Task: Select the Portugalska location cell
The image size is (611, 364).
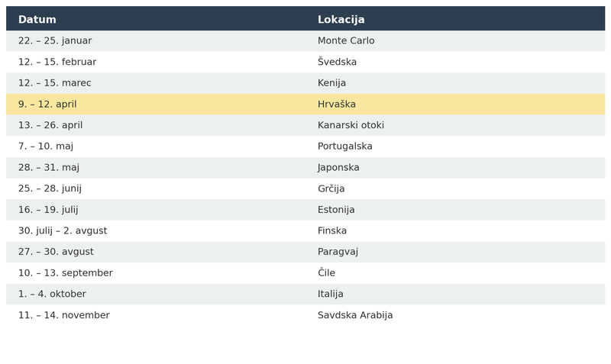Action: pyautogui.click(x=455, y=147)
